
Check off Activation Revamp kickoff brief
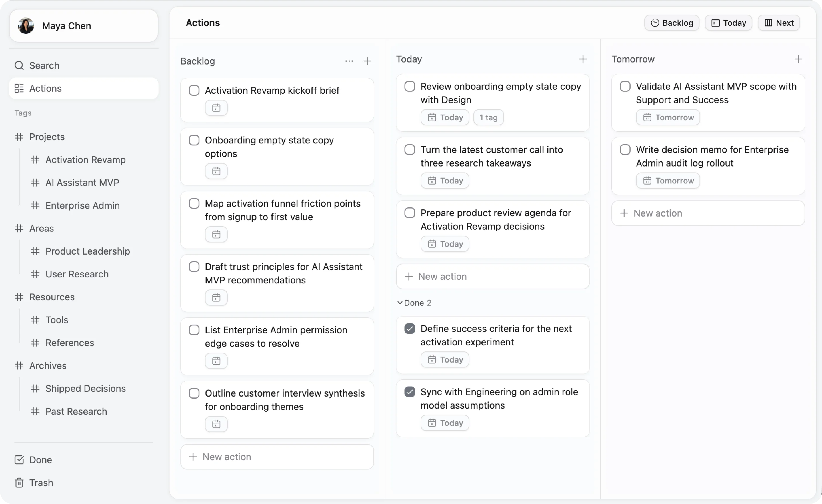(x=194, y=90)
